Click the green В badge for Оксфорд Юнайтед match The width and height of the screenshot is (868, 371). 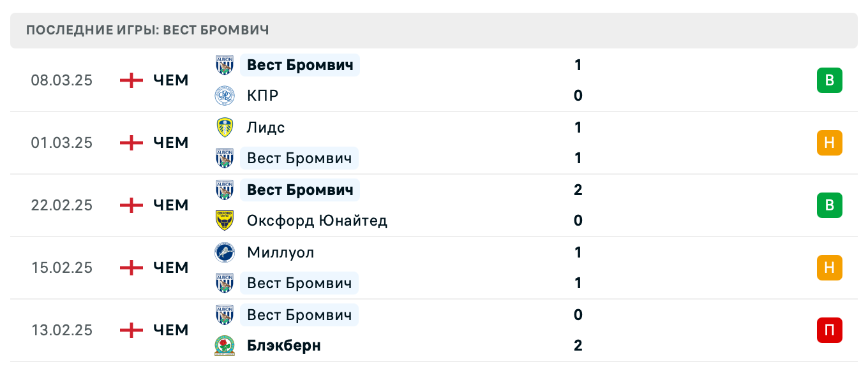point(829,205)
